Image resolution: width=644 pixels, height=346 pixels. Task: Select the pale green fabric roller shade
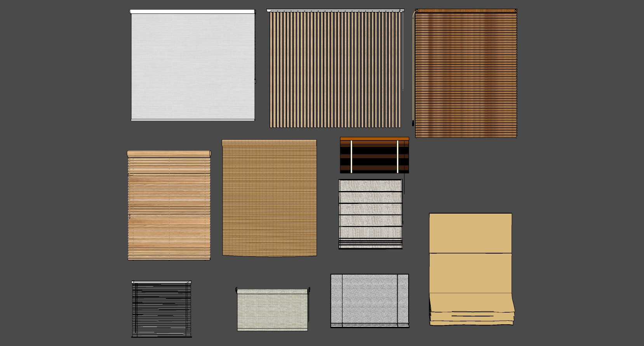click(272, 309)
